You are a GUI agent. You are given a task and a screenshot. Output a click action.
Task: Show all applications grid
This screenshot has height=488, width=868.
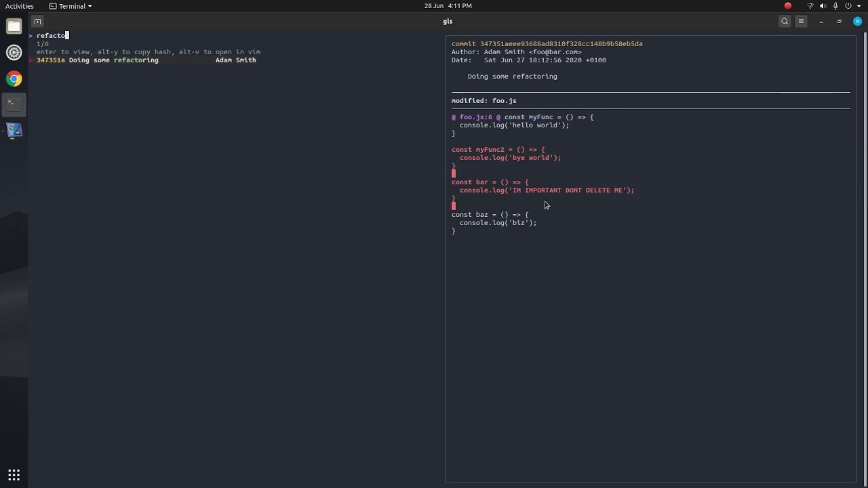[x=14, y=474]
